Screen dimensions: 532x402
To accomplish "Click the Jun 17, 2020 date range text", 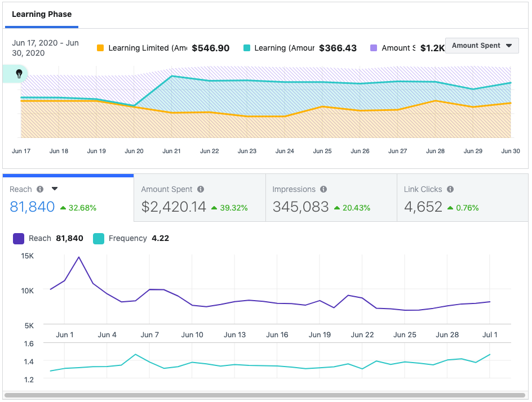I will 45,48.
